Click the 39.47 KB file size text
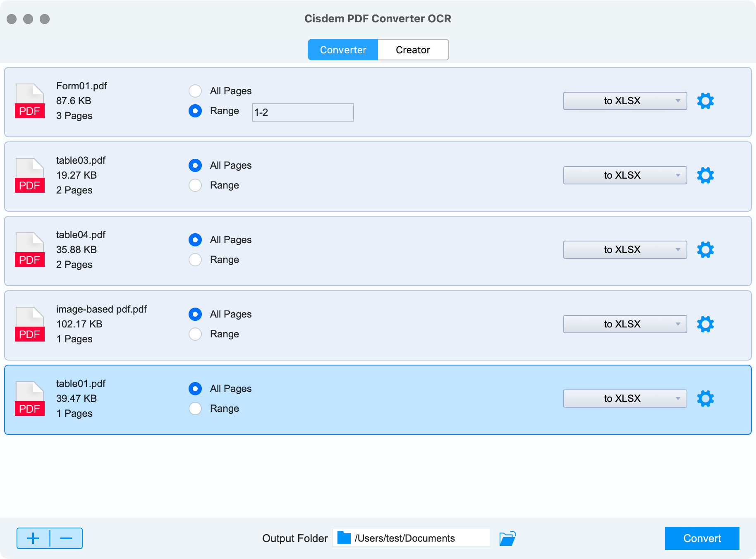This screenshot has width=756, height=559. 77,399
